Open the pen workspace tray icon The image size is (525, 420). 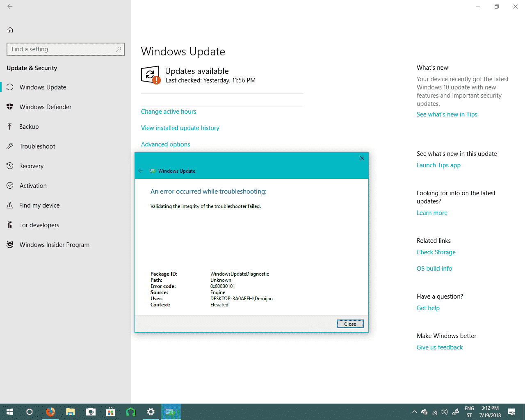[x=455, y=412]
